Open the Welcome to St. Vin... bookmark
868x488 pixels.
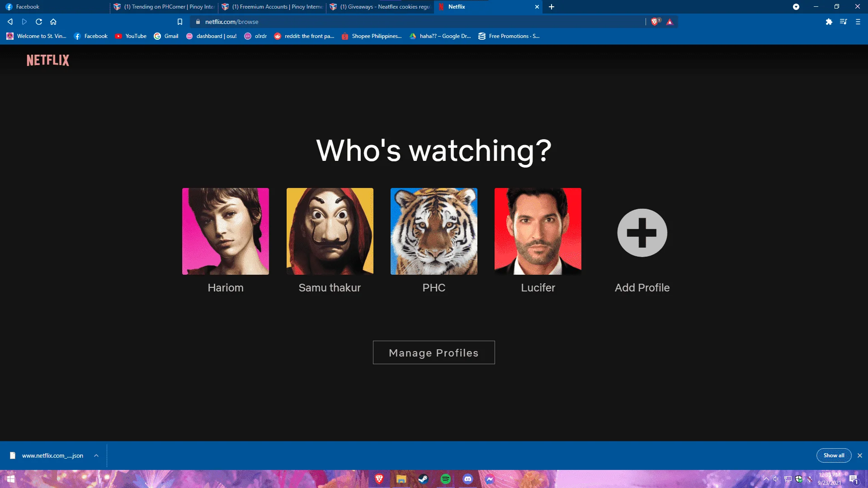(36, 36)
